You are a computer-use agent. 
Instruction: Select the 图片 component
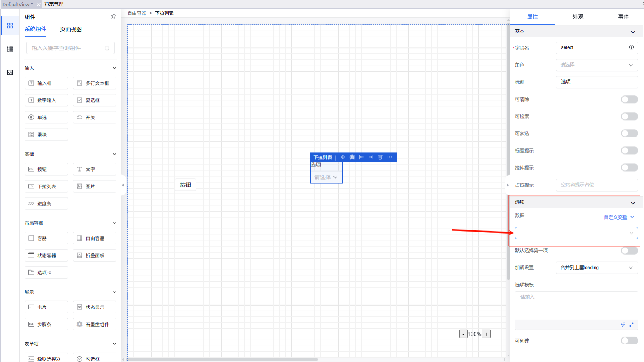click(x=95, y=186)
